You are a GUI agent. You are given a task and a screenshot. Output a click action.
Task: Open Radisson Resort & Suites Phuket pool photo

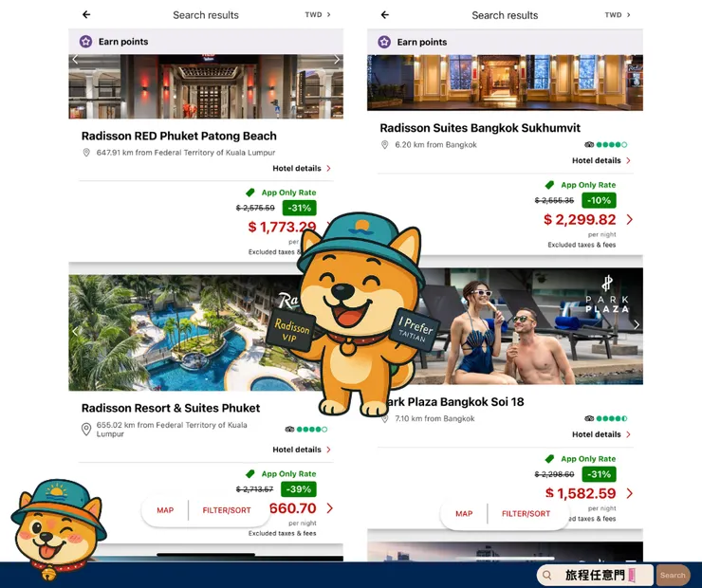click(x=186, y=333)
